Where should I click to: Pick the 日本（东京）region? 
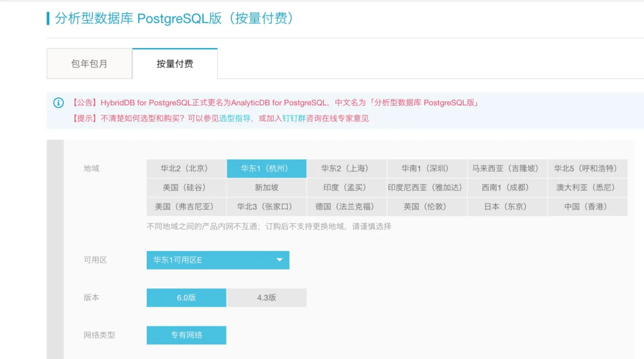(x=507, y=207)
